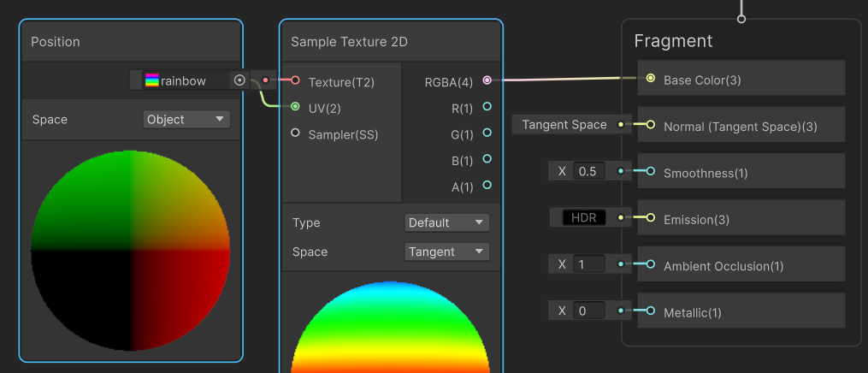Edit the Ambient Occlusion X value 1
The width and height of the screenshot is (868, 373).
589,264
